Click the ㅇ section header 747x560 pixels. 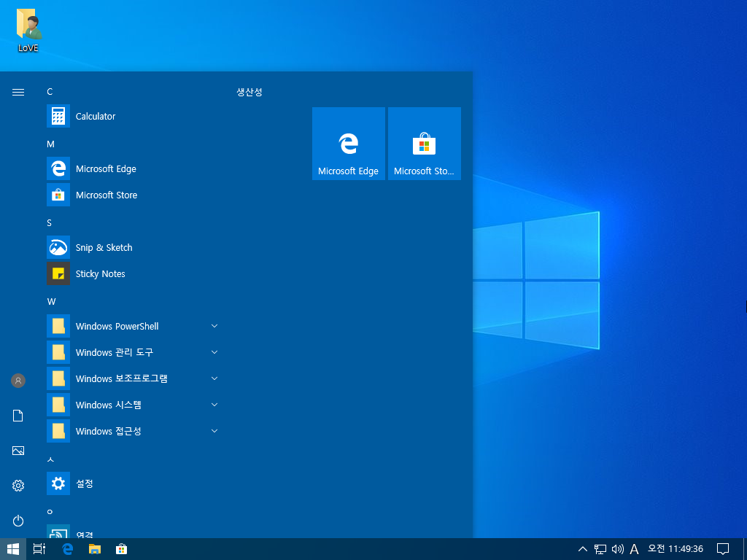tap(50, 512)
